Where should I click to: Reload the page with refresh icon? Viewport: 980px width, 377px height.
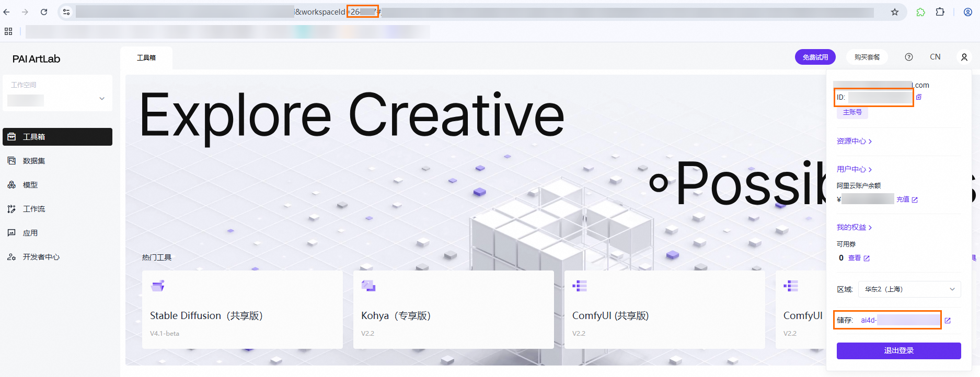point(44,11)
